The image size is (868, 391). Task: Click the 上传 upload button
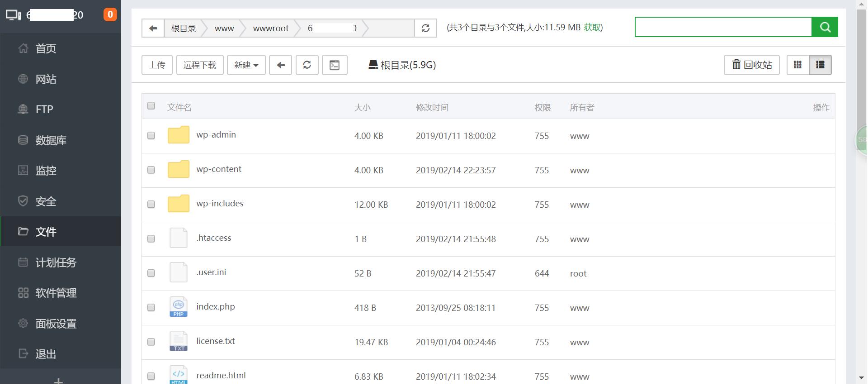pyautogui.click(x=157, y=65)
